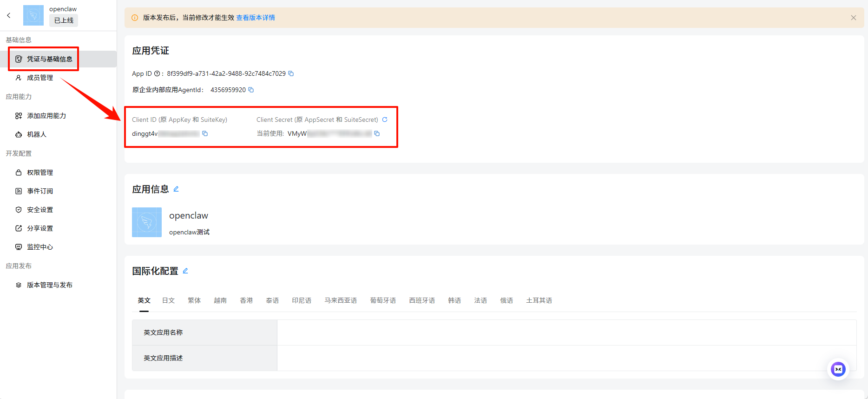Dismiss the version notice banner

click(853, 18)
